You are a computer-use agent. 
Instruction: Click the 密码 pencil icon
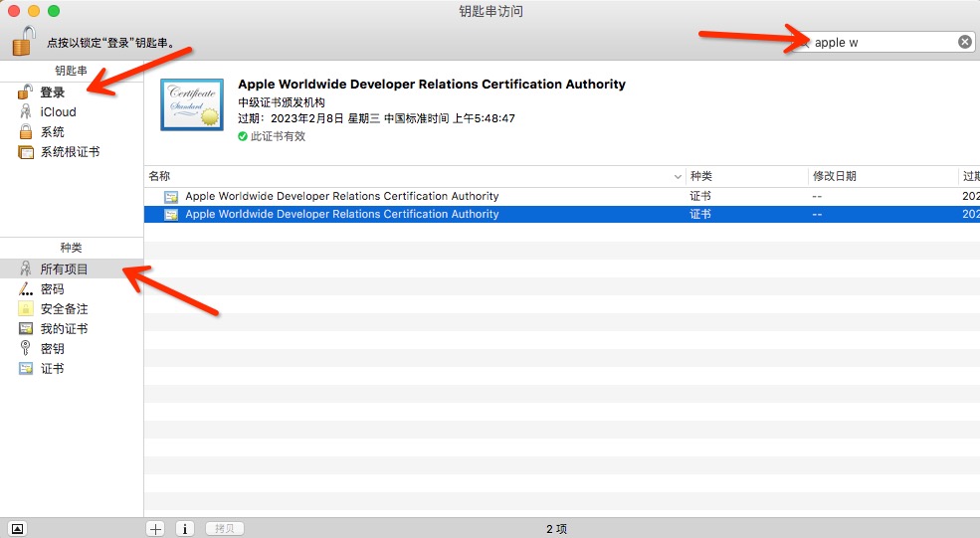pos(26,288)
